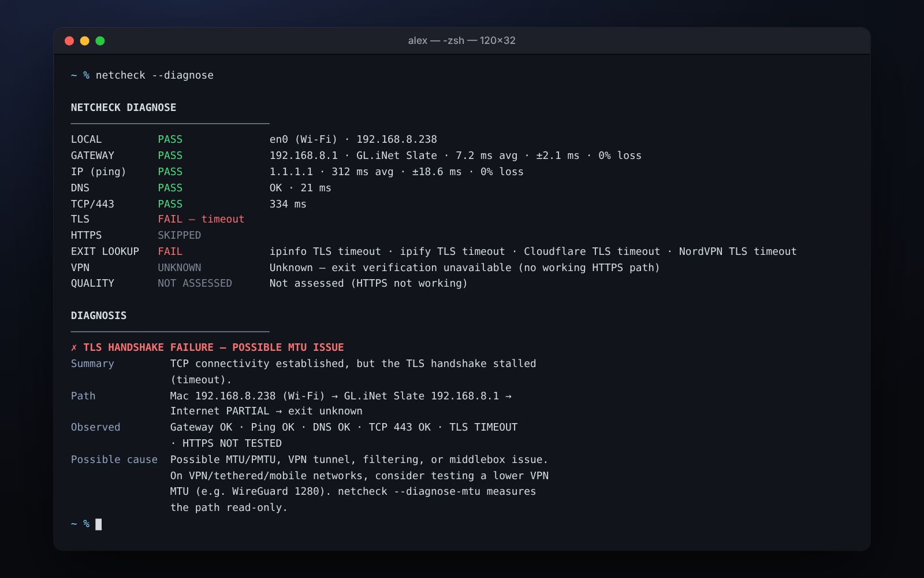Viewport: 924px width, 578px height.
Task: Click the 'NETCHECK DIAGNOSE' heading
Action: click(x=124, y=108)
